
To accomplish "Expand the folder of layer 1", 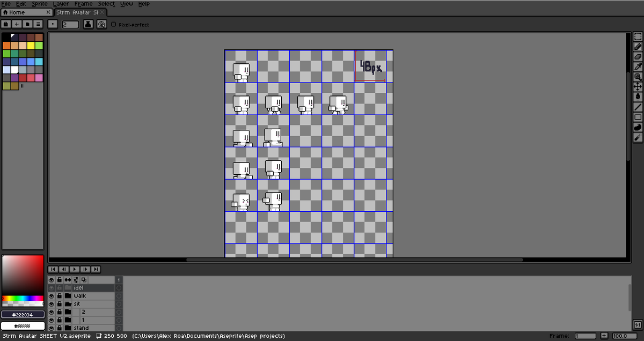I will point(68,320).
